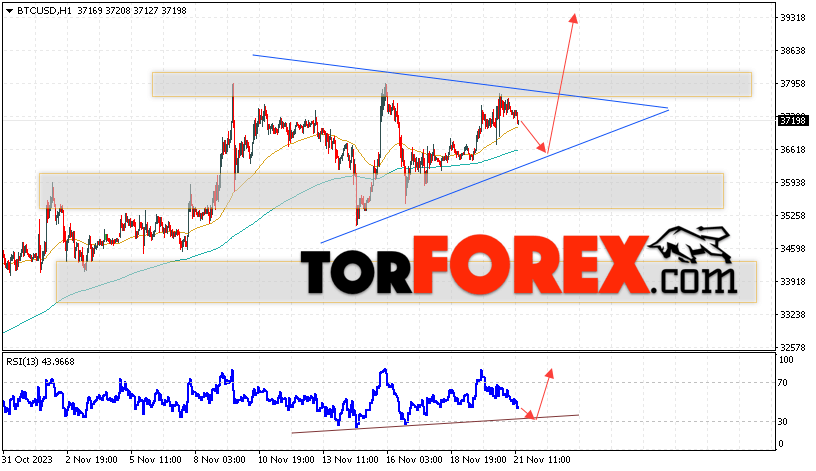Screen dimensions: 816x471
Task: Click time axis label 5 Nov 11:00
Action: (156, 460)
